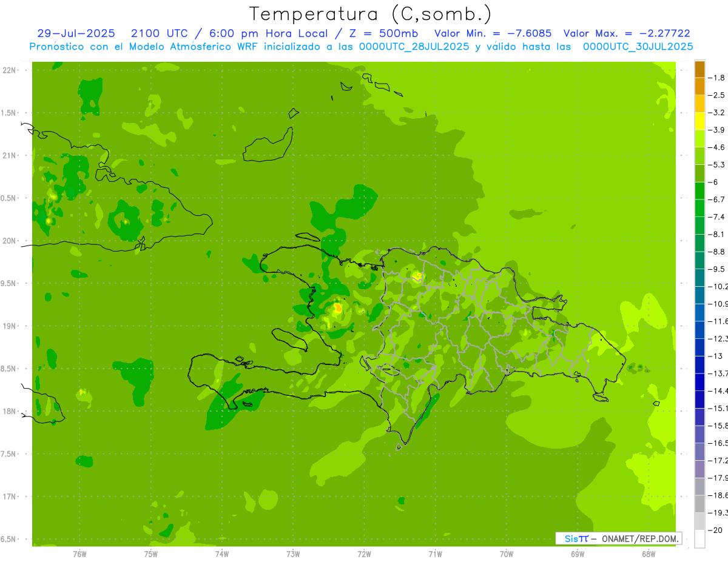Screen dimensions: 728x562
Task: Click the "20N" latitude label
Action: click(x=8, y=241)
